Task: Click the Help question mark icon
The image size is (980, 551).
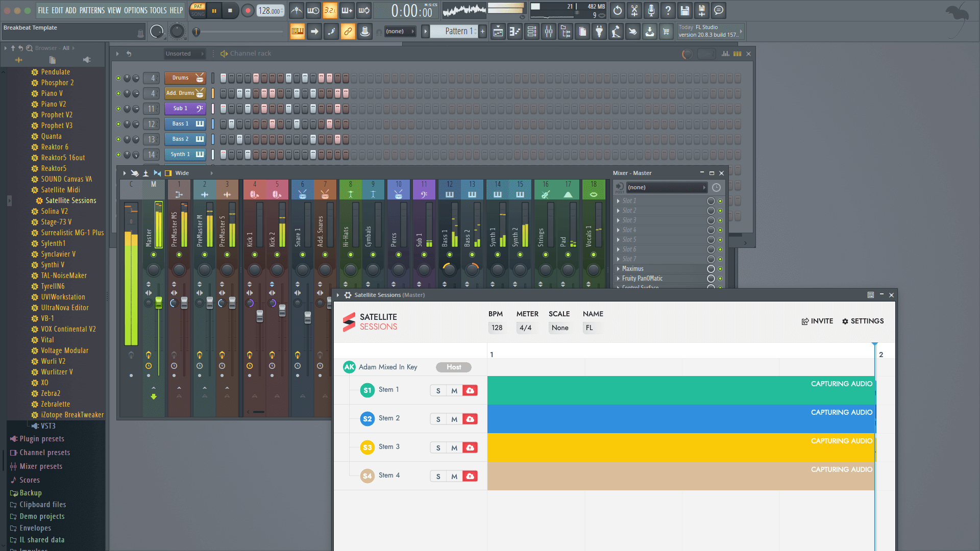Action: point(668,10)
